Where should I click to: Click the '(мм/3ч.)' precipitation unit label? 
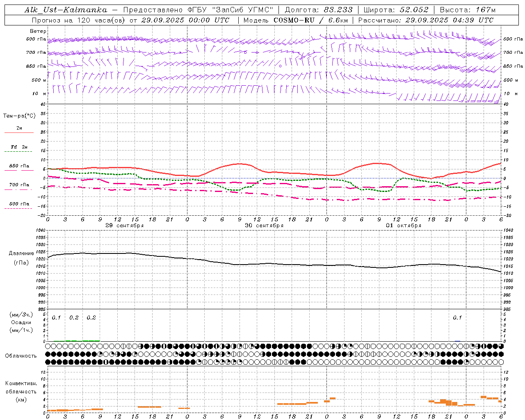click(x=21, y=315)
